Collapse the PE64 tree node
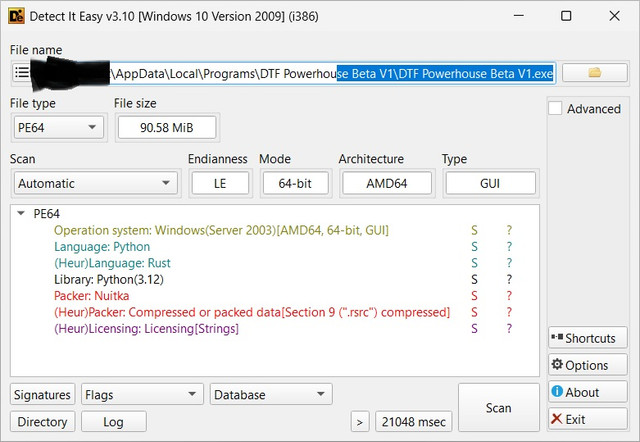 click(x=21, y=213)
